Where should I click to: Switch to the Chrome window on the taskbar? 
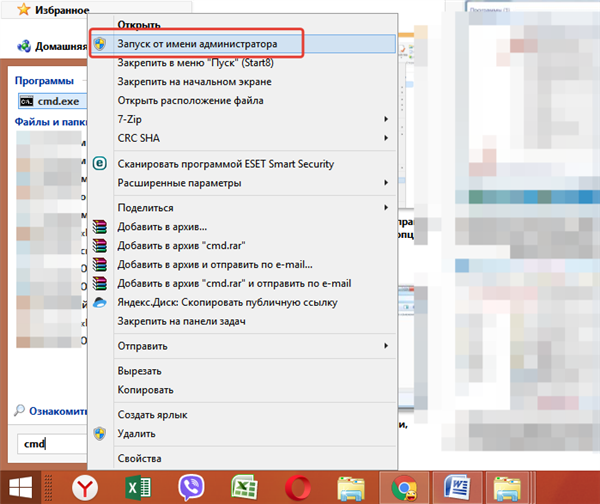(404, 488)
